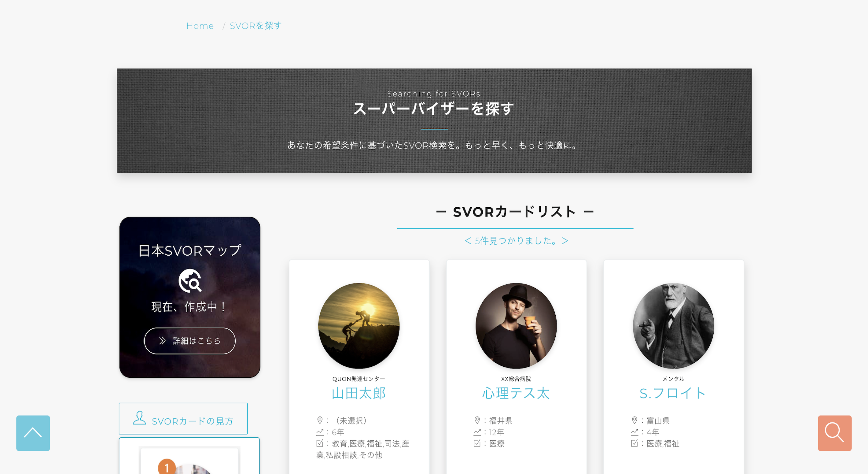Click the globe search icon on map card
The image size is (868, 474).
(190, 280)
